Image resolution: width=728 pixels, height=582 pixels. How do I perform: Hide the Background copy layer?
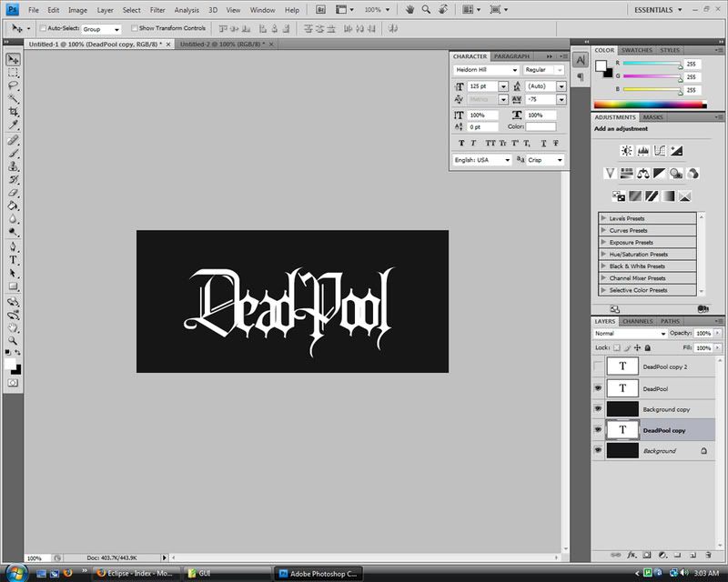click(598, 409)
